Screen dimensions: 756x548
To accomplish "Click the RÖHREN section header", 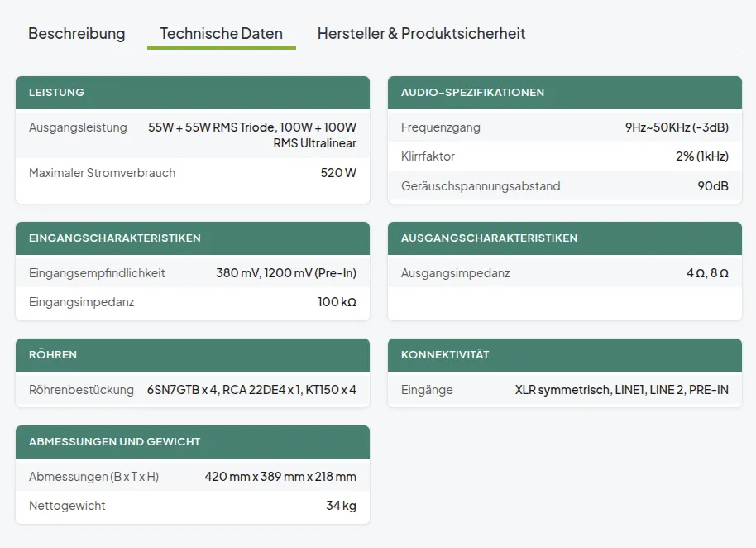I will click(x=193, y=355).
